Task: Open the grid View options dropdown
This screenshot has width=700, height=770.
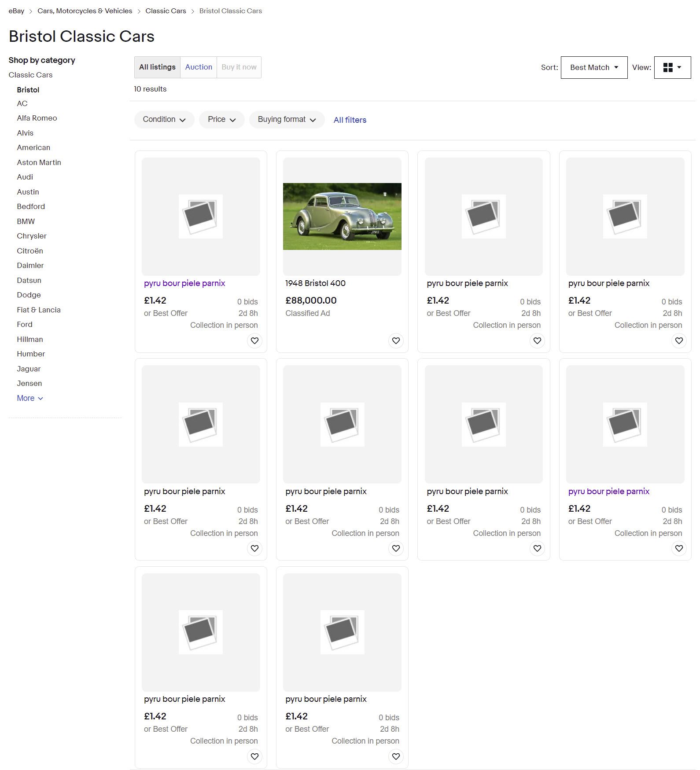Action: pos(672,67)
